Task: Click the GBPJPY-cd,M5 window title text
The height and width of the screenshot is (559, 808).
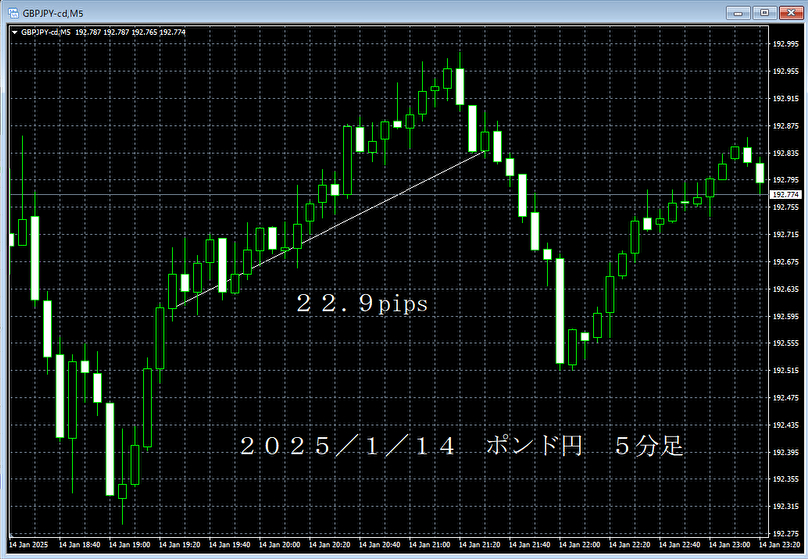Action: click(53, 13)
